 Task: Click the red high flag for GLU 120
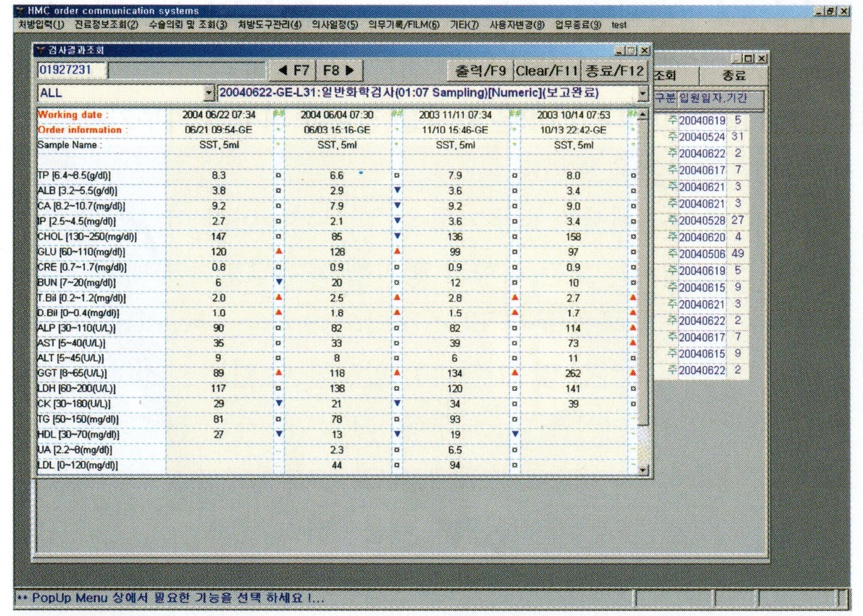point(278,251)
